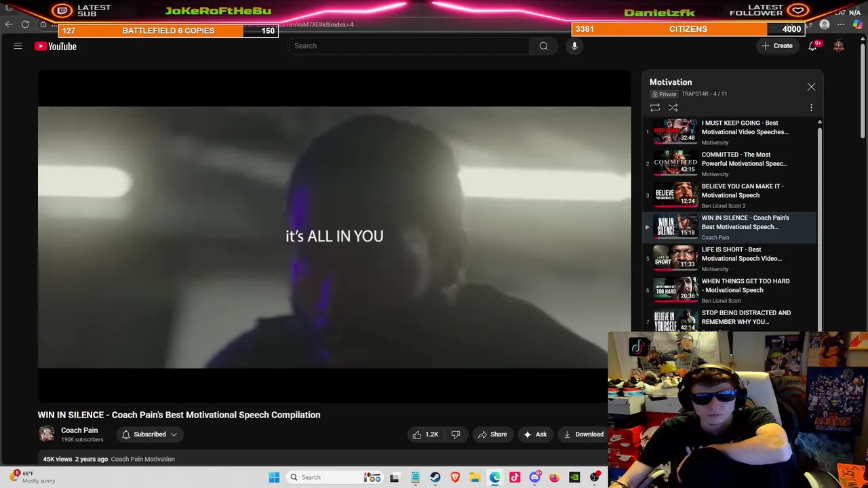The image size is (868, 488).
Task: Launch Firefox from the taskbar
Action: click(555, 477)
